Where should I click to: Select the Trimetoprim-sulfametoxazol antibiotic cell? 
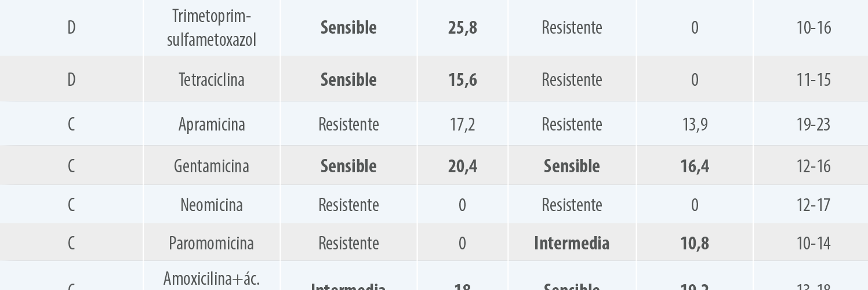(212, 27)
